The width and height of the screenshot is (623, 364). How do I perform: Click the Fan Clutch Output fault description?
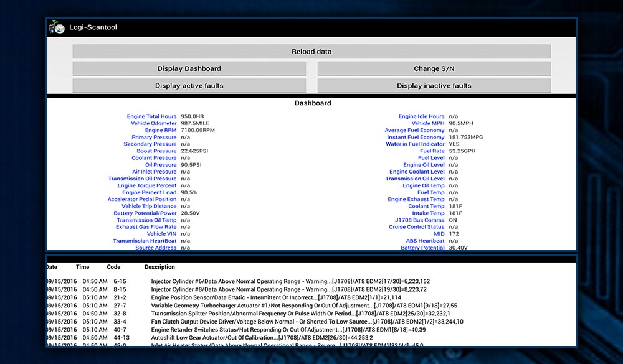click(307, 322)
